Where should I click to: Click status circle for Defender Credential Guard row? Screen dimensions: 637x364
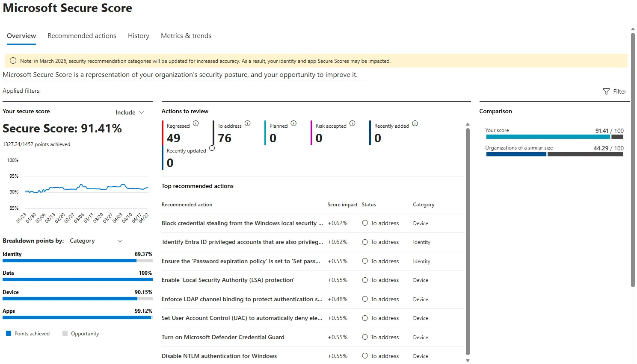[x=365, y=337]
